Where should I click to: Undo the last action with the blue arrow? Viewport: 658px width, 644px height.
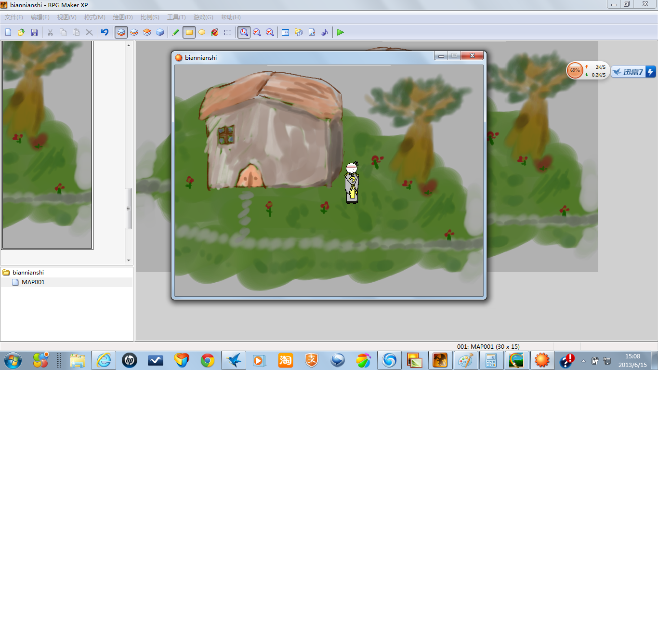coord(105,32)
